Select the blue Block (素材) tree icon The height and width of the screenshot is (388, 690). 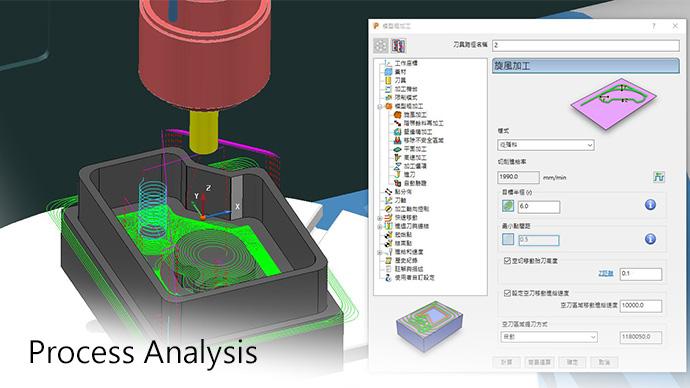(x=388, y=72)
